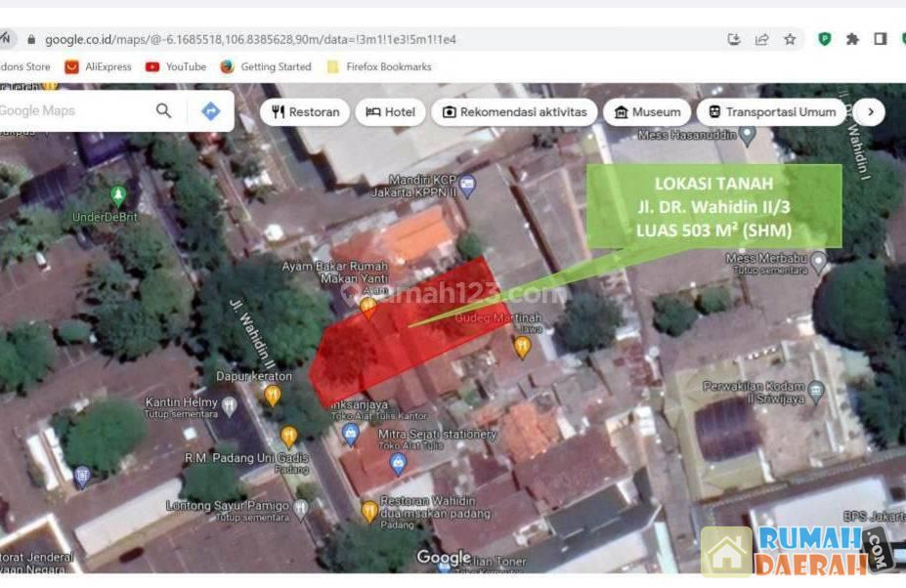Viewport: 906px width, 588px height.
Task: Click the Google Maps search input field
Action: [x=68, y=111]
